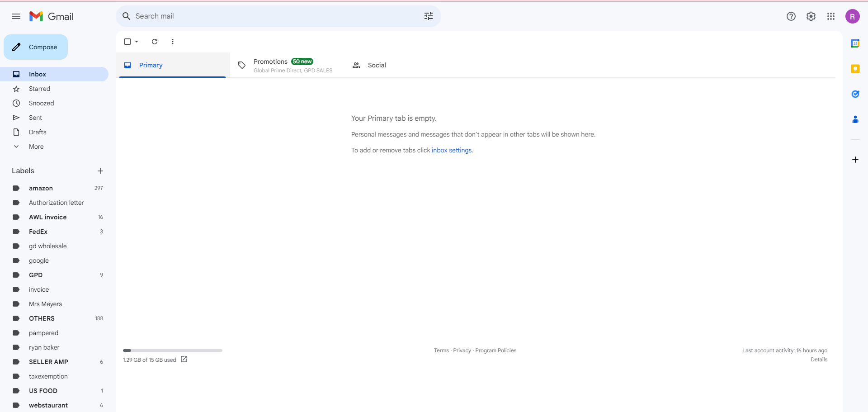Screen dimensions: 868x412
Task: Click the amazon label tag icon
Action: coord(16,188)
